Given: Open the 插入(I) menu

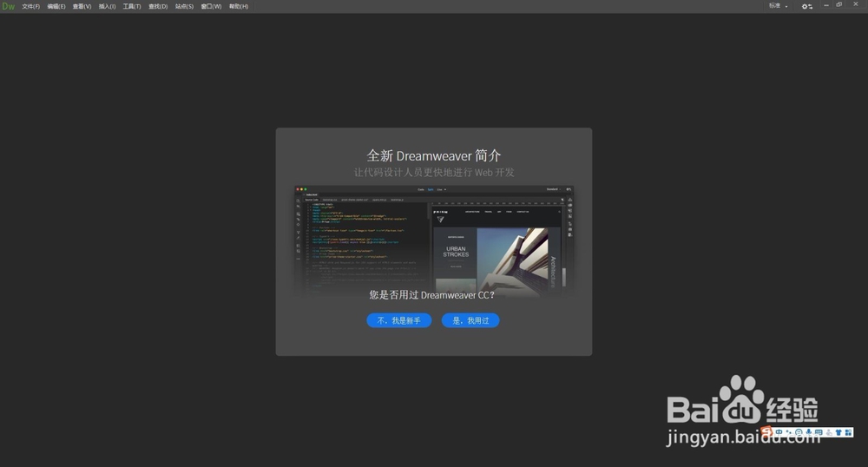Looking at the screenshot, I should point(108,7).
